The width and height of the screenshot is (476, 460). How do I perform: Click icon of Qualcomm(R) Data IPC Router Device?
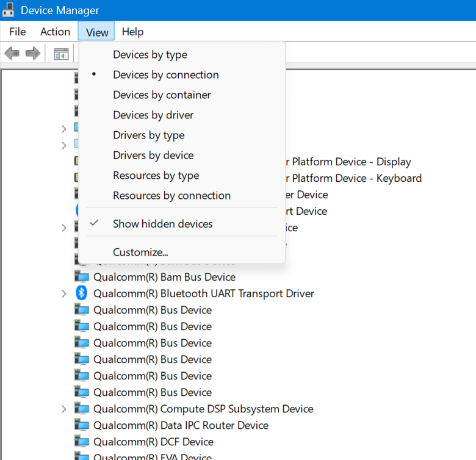coord(82,425)
